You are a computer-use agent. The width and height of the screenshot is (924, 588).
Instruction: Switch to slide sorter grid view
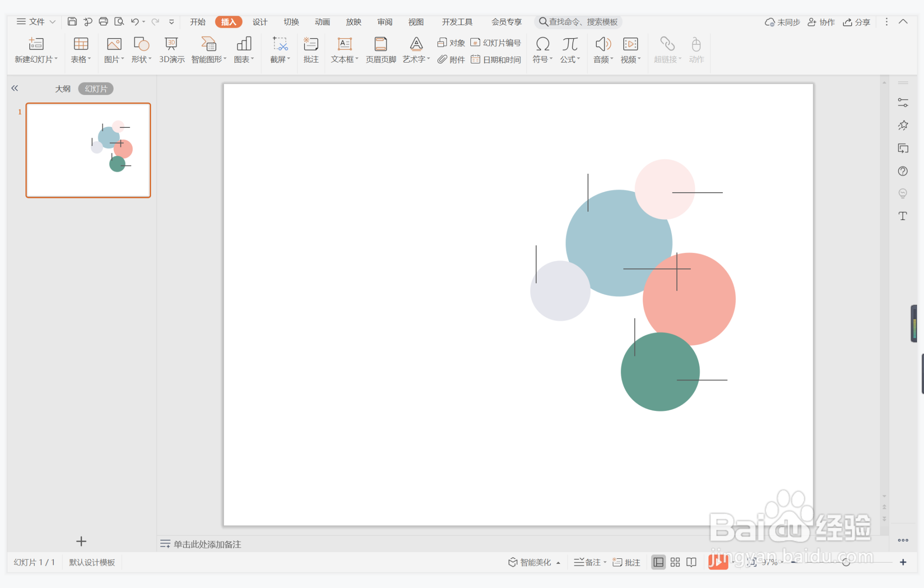point(675,562)
